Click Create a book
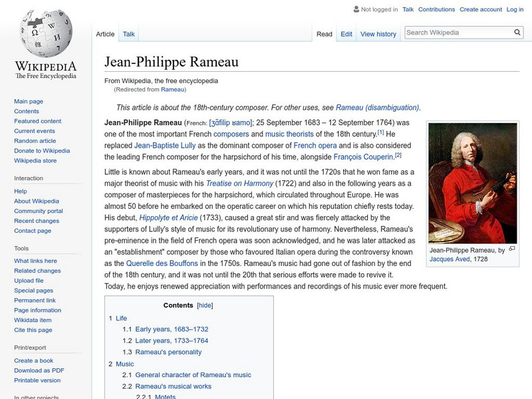Screen dimensions: 532x399 (34, 360)
